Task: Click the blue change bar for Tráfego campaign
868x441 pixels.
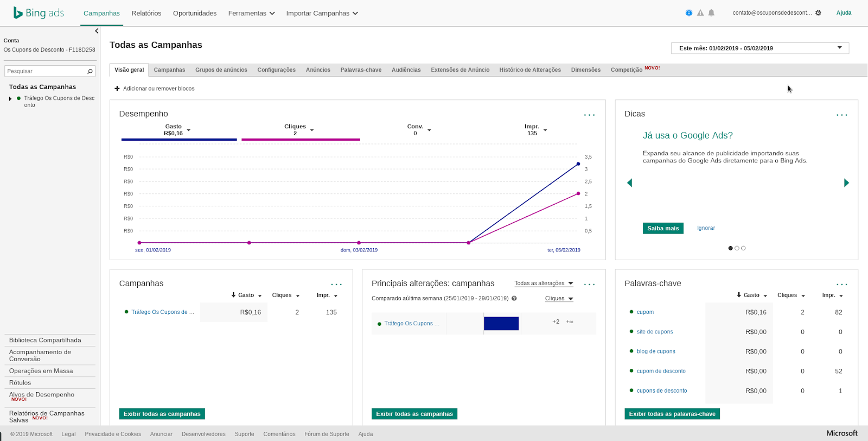Action: coord(501,324)
